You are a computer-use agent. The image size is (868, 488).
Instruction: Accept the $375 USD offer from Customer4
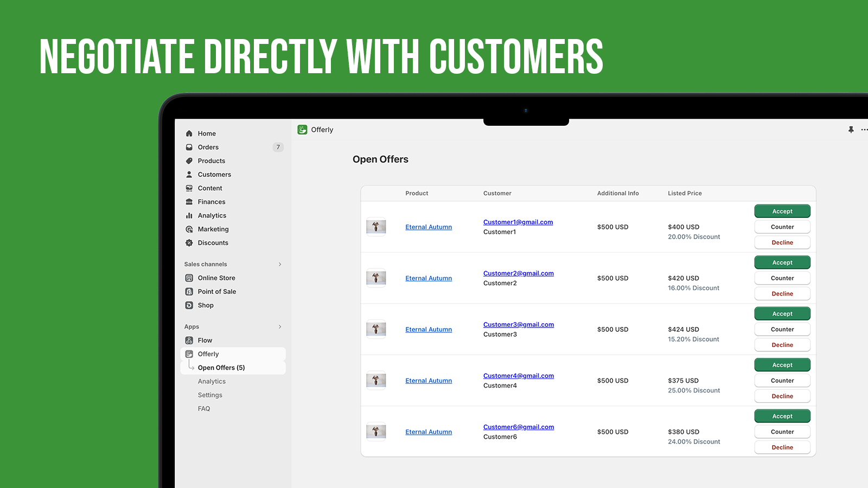[782, 365]
